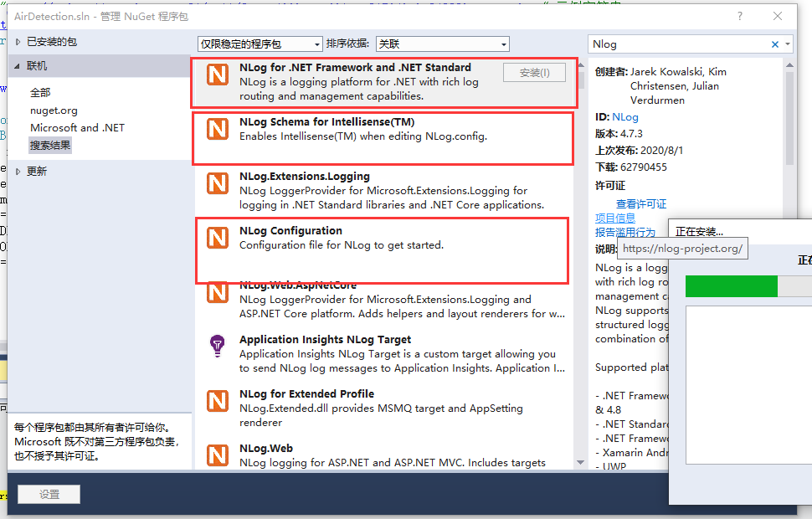The width and height of the screenshot is (812, 519).
Task: Open the search history dropdown arrow
Action: tap(787, 44)
